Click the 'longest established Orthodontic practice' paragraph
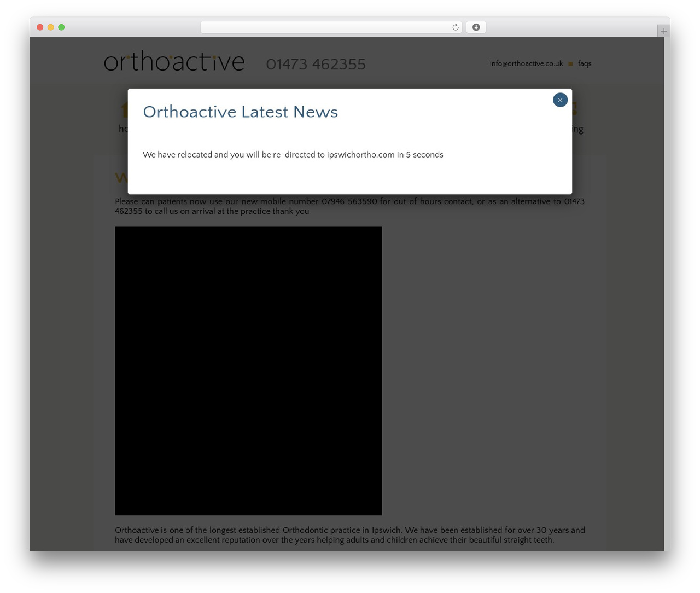Image resolution: width=700 pixels, height=593 pixels. 349,535
